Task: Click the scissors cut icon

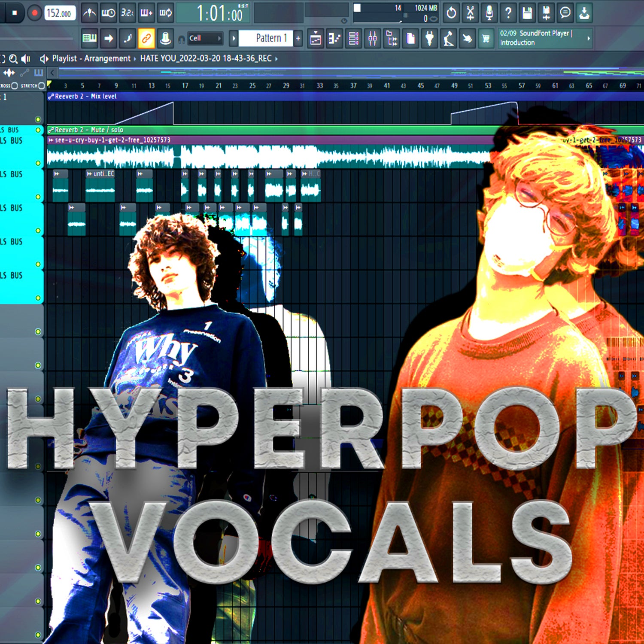Action: click(x=470, y=13)
